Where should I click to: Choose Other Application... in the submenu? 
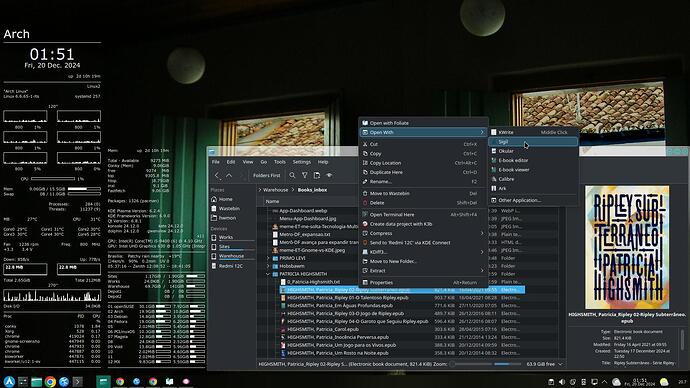point(533,200)
